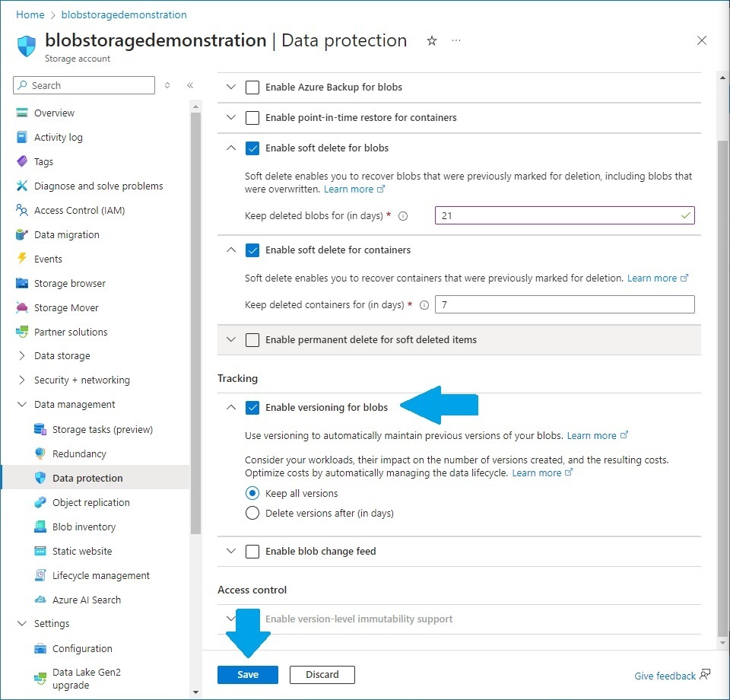The width and height of the screenshot is (730, 700).
Task: Uncheck Enable versioning for blobs
Action: click(252, 408)
